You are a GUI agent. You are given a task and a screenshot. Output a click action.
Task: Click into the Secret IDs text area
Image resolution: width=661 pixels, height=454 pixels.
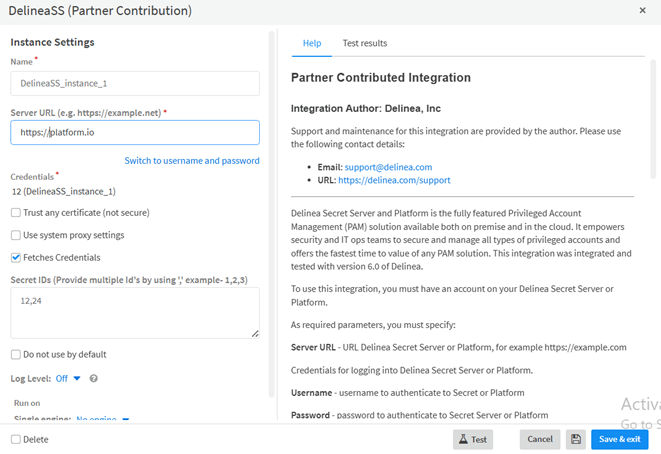click(x=135, y=313)
